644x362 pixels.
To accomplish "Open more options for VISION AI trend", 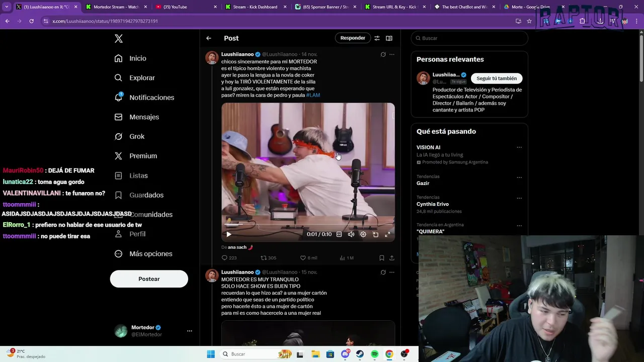I will pos(519,147).
